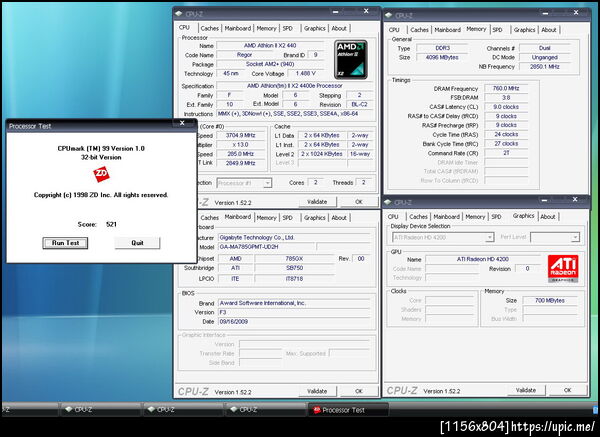
Task: Click the Level 2 cache value 2 x 1024 KBytes
Action: point(321,154)
